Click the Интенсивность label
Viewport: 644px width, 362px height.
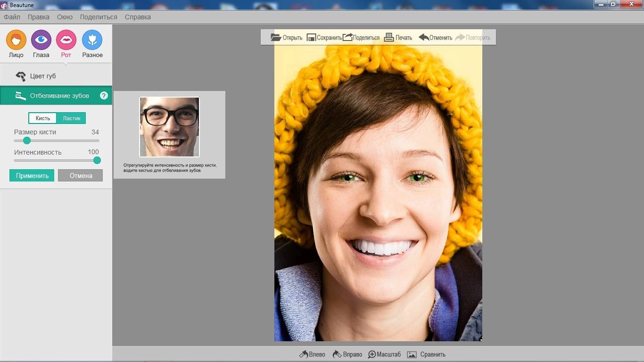pos(38,152)
